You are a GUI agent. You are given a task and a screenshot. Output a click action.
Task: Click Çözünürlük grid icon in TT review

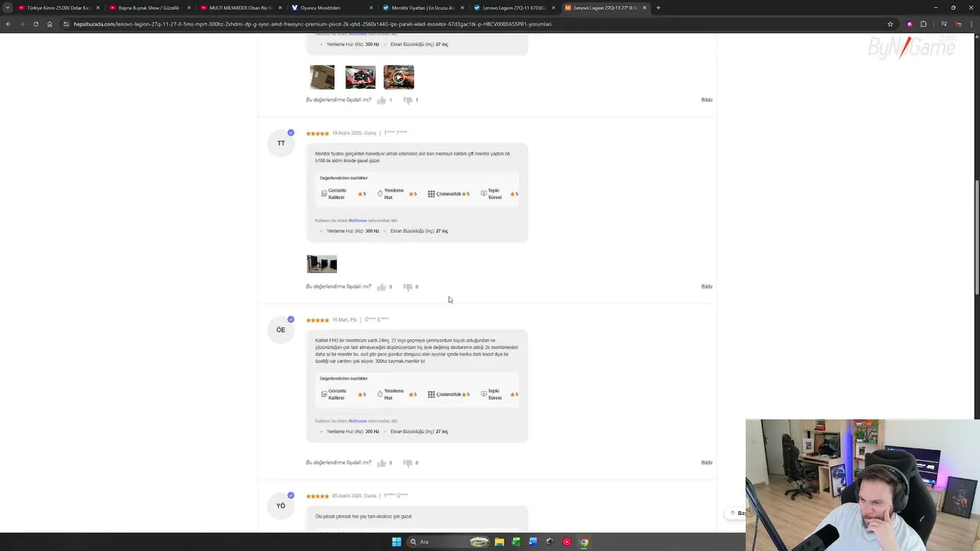coord(431,194)
